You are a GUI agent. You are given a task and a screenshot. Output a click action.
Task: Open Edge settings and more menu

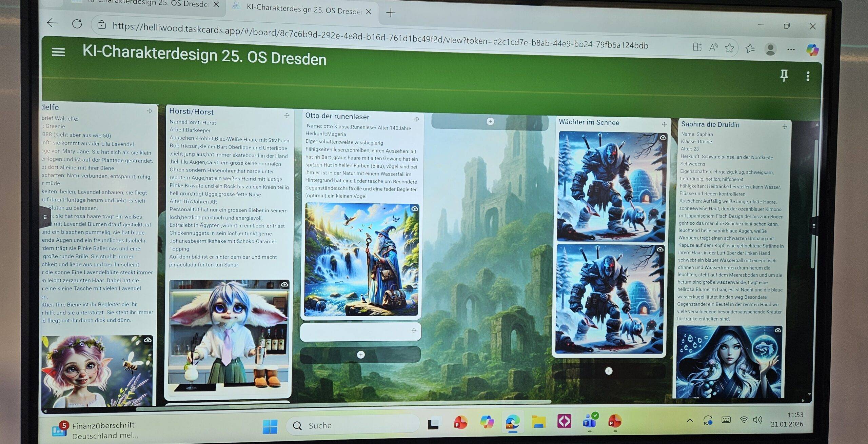791,50
